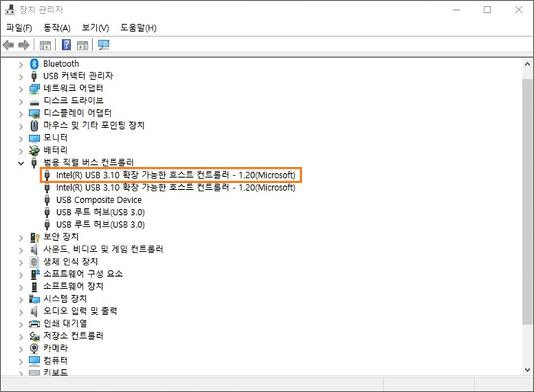
Task: Click the 시스템 장치 icon
Action: 34,299
